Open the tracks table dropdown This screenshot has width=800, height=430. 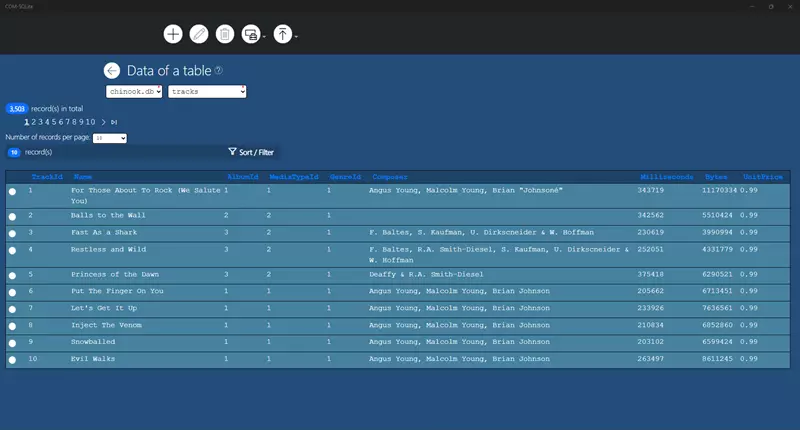click(x=207, y=92)
